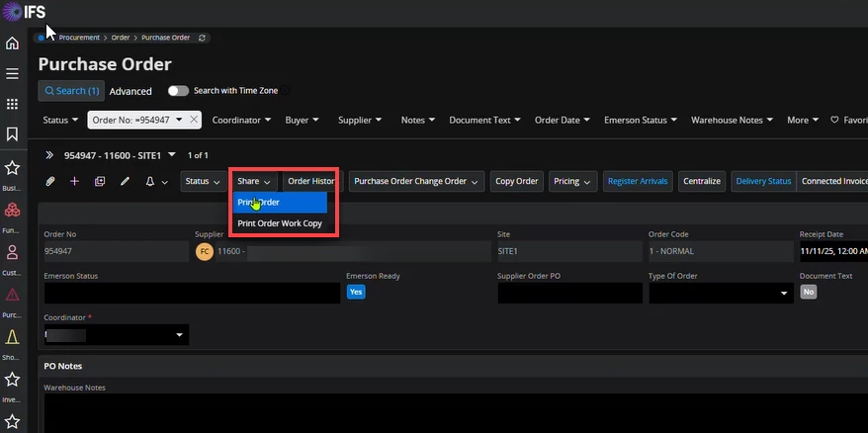Refresh the page via breadcrumb reload icon
868x433 pixels.
coord(202,38)
